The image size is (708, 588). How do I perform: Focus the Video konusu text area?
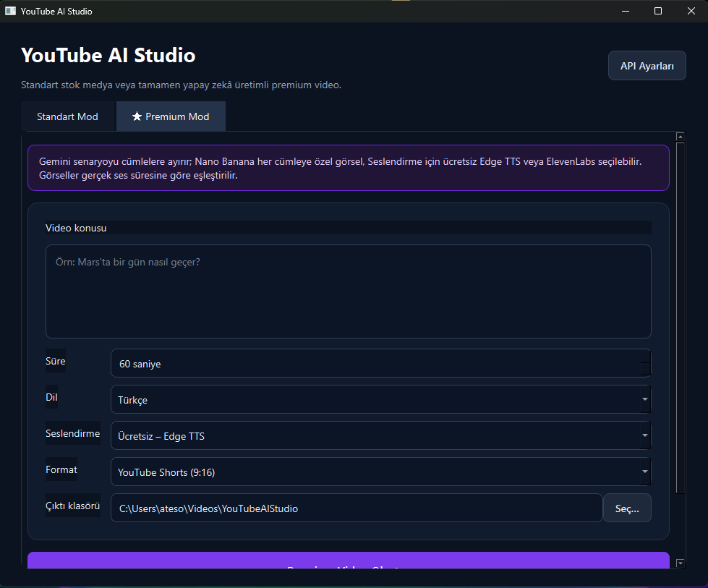[348, 291]
